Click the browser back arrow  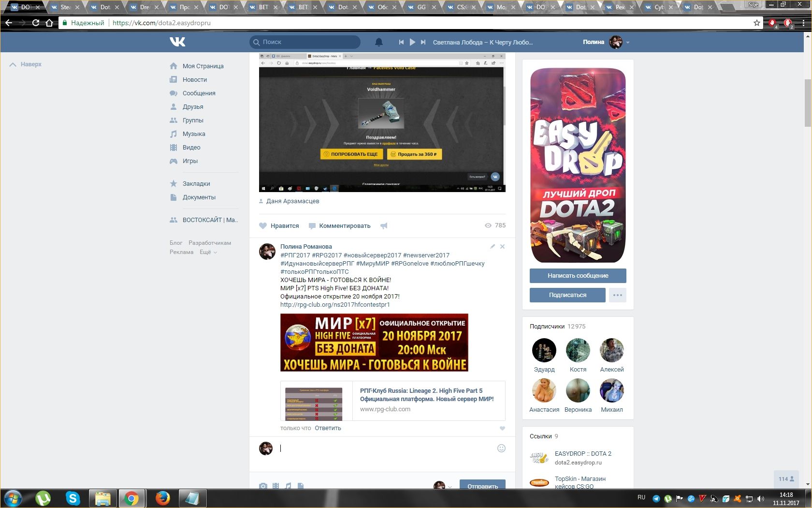(x=9, y=23)
